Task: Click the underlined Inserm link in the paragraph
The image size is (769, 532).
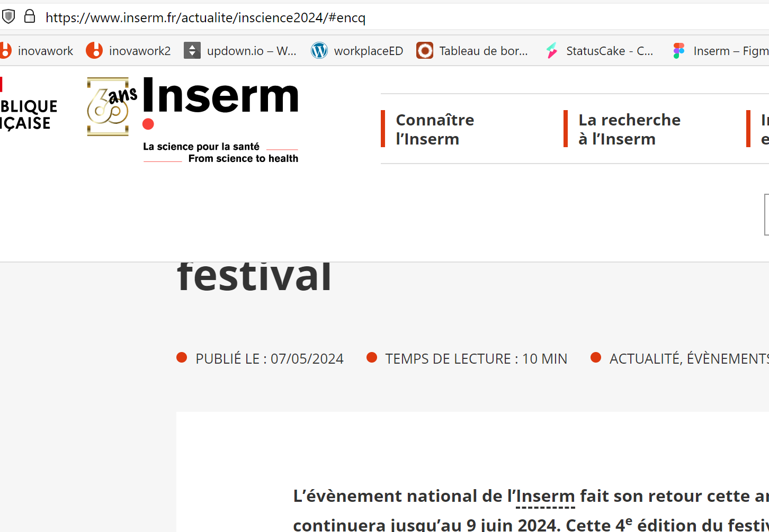Action: coord(545,497)
